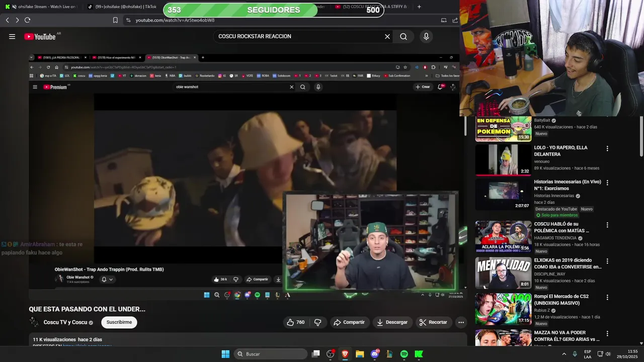This screenshot has width=644, height=362.
Task: Open Coscu TV y Coscu channel avatar
Action: 34,322
